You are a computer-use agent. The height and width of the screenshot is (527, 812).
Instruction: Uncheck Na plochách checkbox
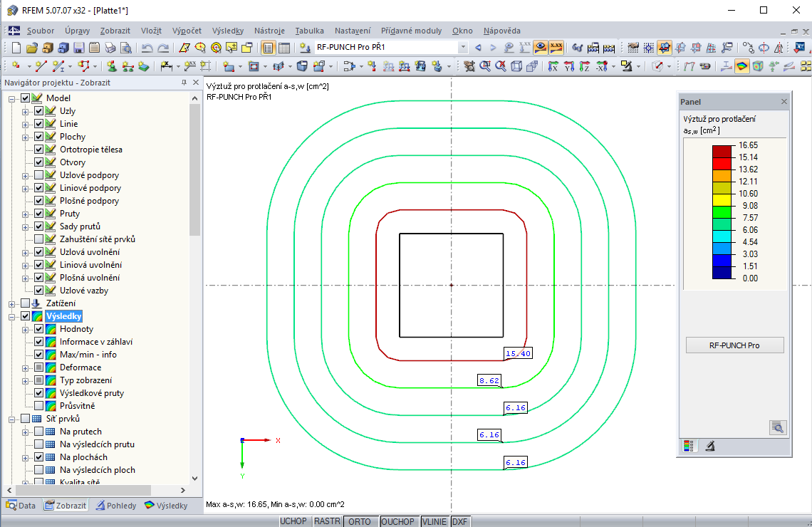[x=39, y=457]
